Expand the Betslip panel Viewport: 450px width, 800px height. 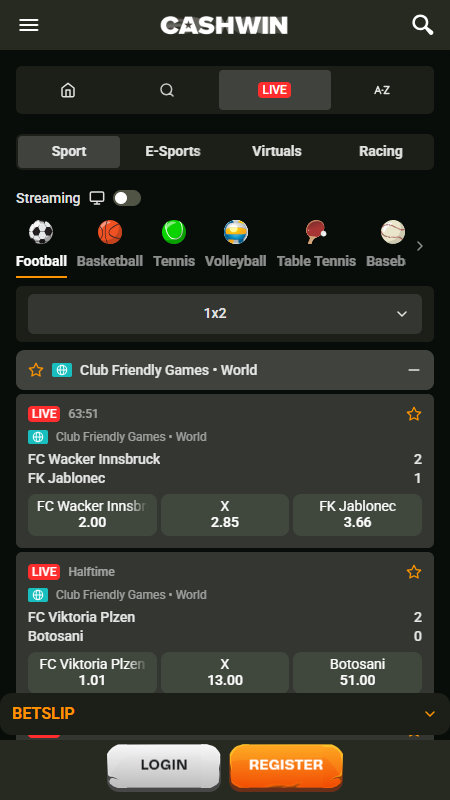tap(225, 714)
